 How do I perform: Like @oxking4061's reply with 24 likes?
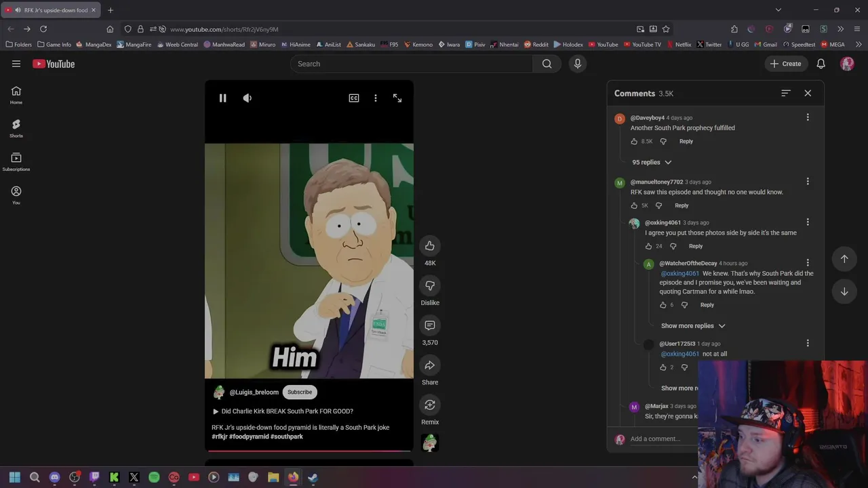648,246
